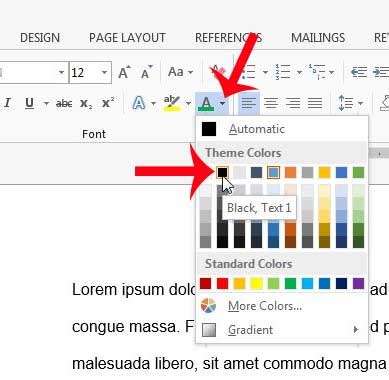Viewport: 389px width, 380px height.
Task: Click the Gradient square icon
Action: [209, 330]
